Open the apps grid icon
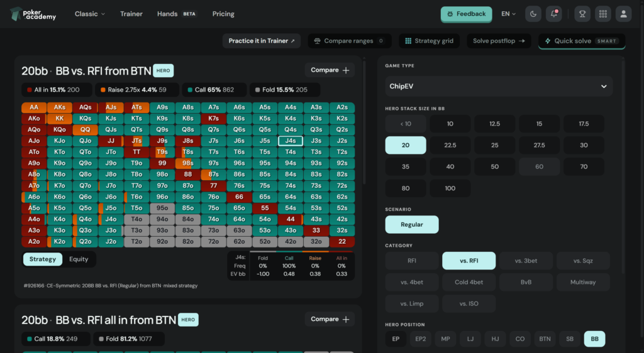This screenshot has height=353, width=644. click(x=602, y=14)
